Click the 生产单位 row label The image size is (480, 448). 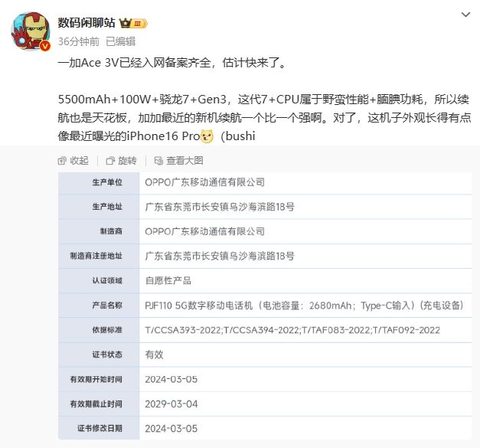(107, 182)
